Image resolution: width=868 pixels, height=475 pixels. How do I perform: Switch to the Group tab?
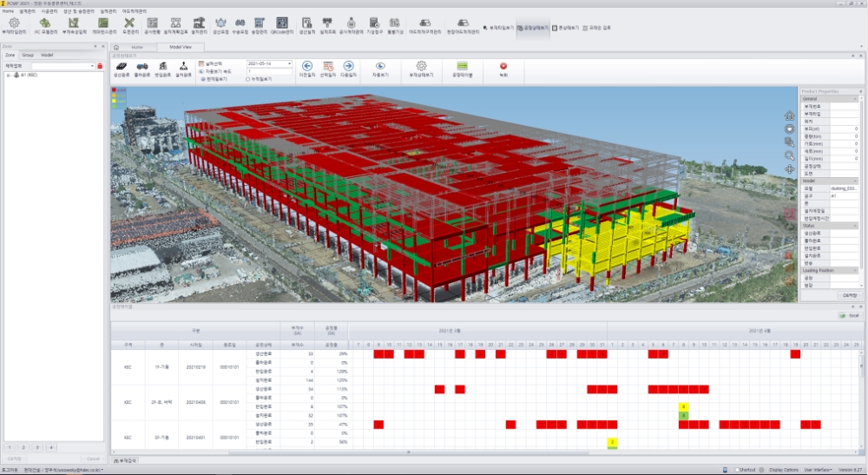click(28, 55)
